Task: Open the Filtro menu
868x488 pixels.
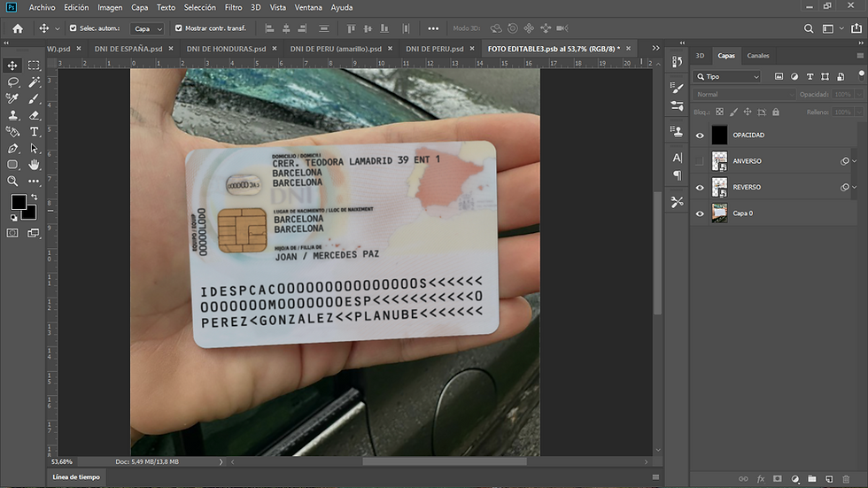Action: pyautogui.click(x=233, y=7)
